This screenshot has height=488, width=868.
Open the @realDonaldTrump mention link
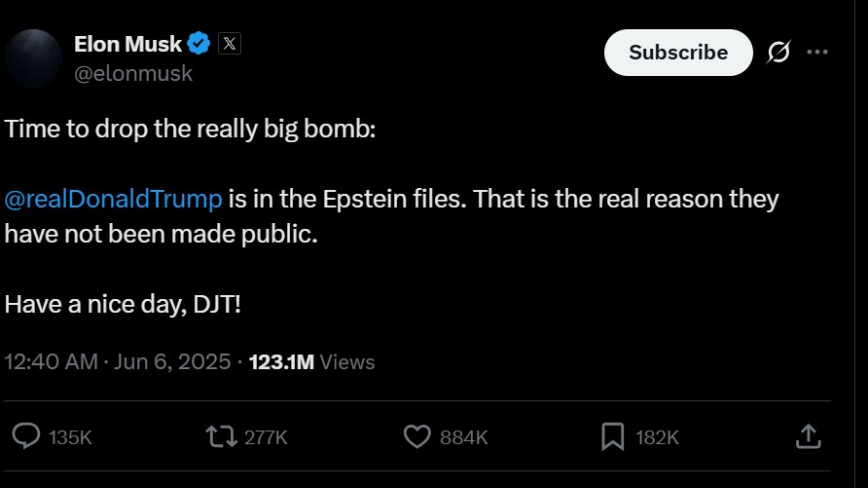pos(114,199)
